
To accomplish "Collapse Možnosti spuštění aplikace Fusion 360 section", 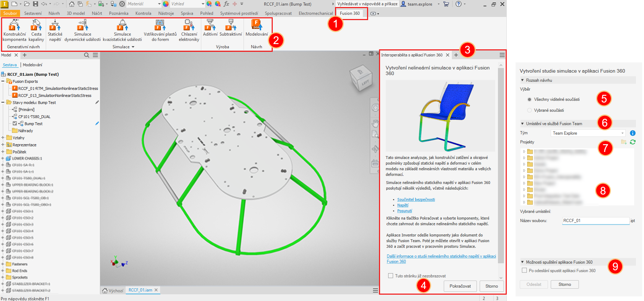I will point(522,262).
